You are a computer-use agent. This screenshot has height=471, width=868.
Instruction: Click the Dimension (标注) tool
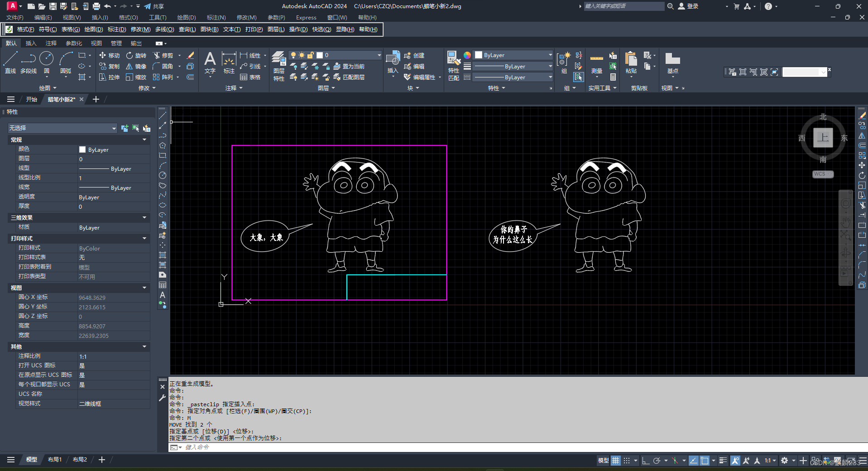tap(229, 62)
